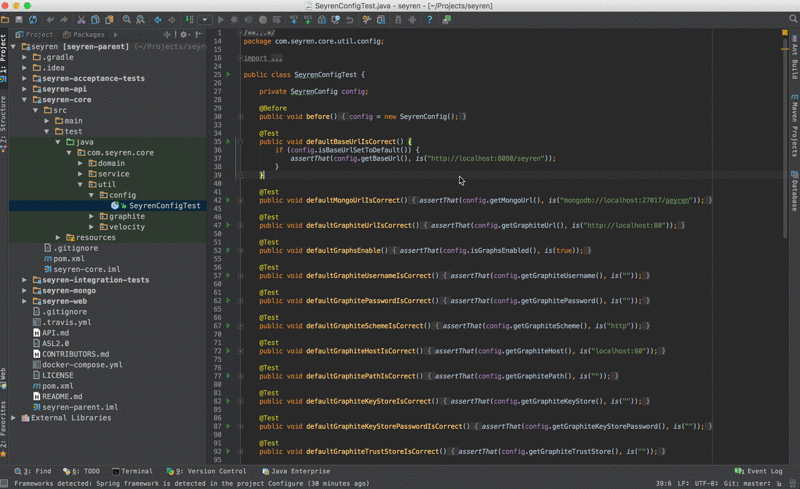Screen dimensions: 800x489
Task: Click the Hector inspector icon in status bar
Action: click(x=792, y=483)
